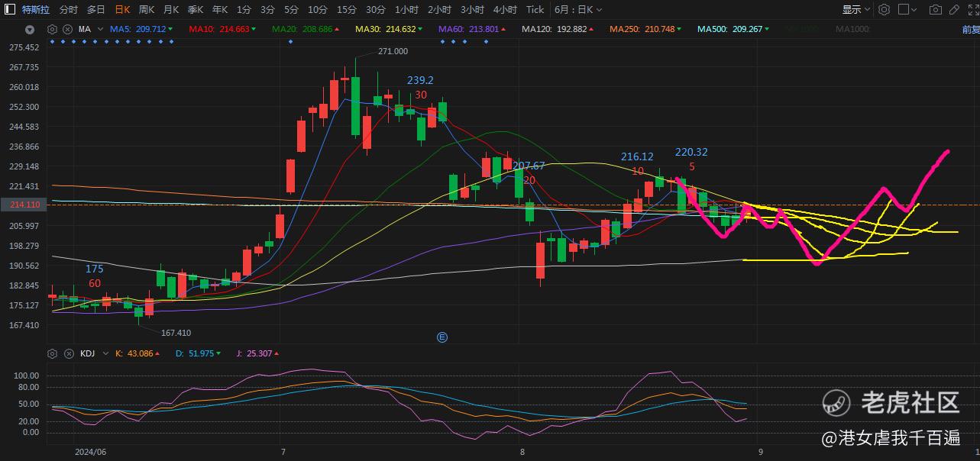The width and height of the screenshot is (980, 461).
Task: Toggle 前复 price adjustment mode
Action: pos(970,29)
